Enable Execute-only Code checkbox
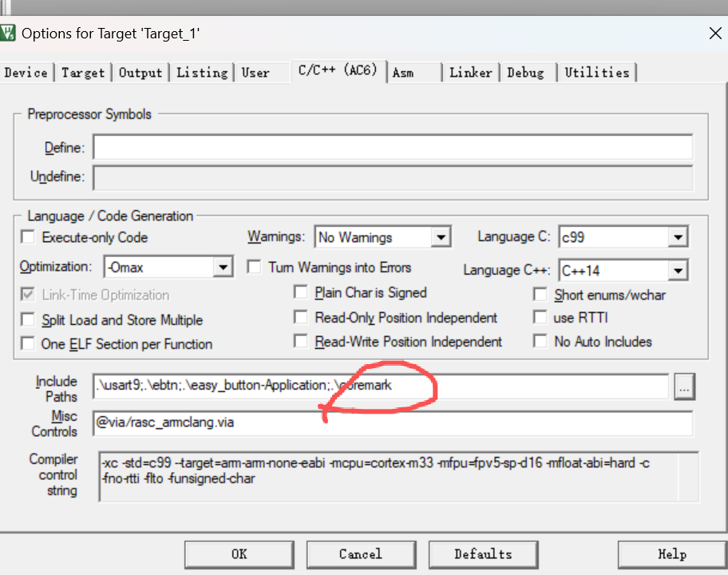The width and height of the screenshot is (728, 575). (28, 237)
